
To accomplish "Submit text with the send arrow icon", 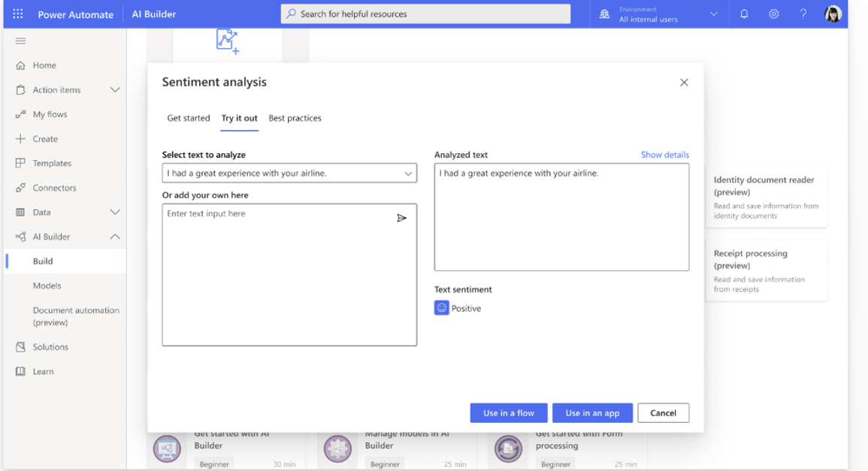I will click(402, 218).
